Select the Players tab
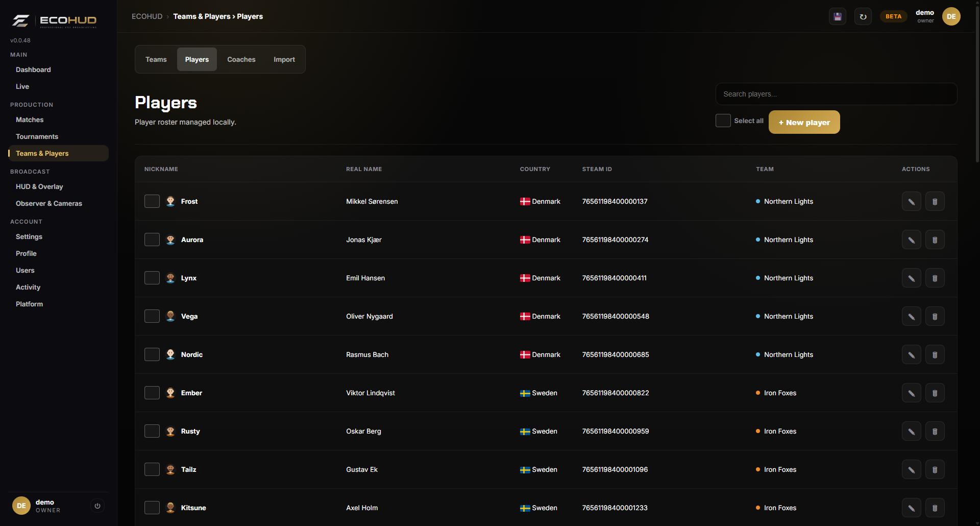This screenshot has width=980, height=526. [x=197, y=59]
